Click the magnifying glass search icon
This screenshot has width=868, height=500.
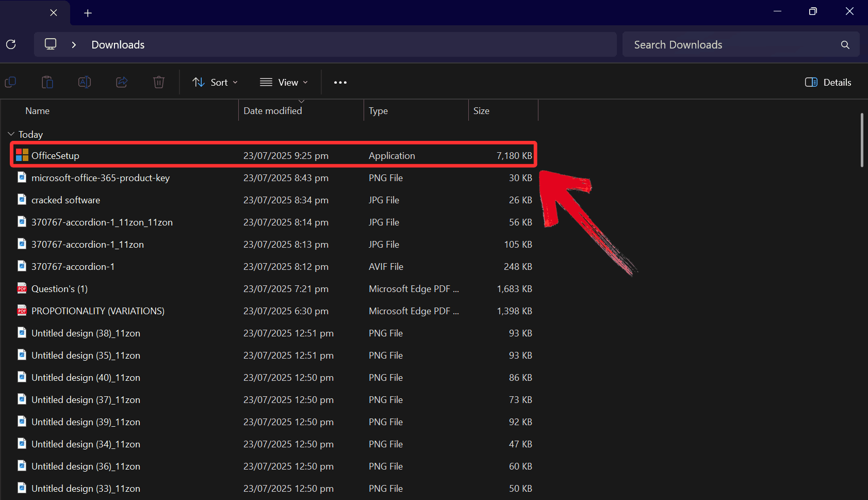pos(845,44)
